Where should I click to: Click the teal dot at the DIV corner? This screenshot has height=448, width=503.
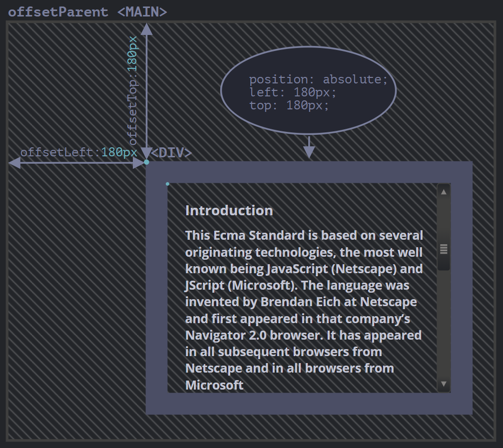146,162
